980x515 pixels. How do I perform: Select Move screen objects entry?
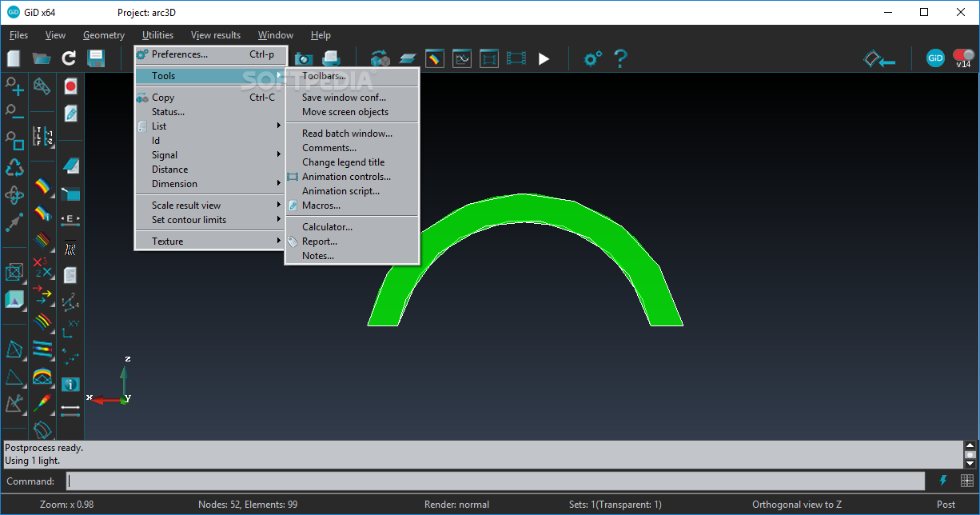tap(352, 112)
